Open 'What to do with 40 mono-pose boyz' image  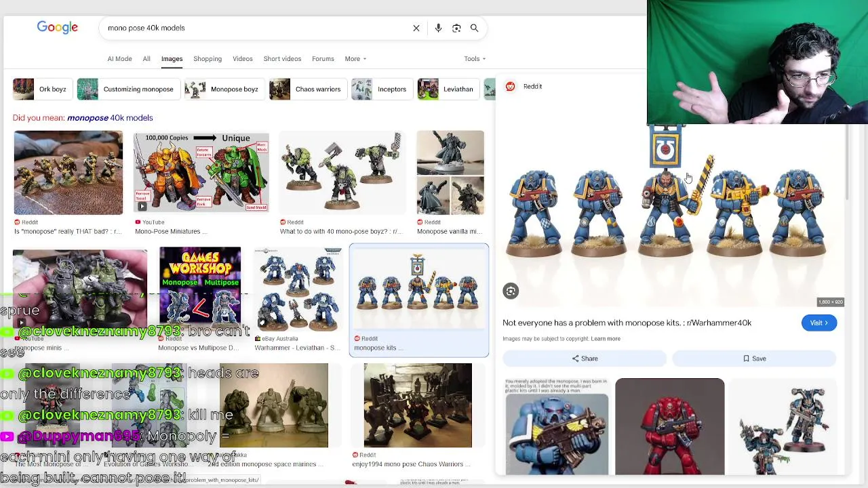click(342, 172)
